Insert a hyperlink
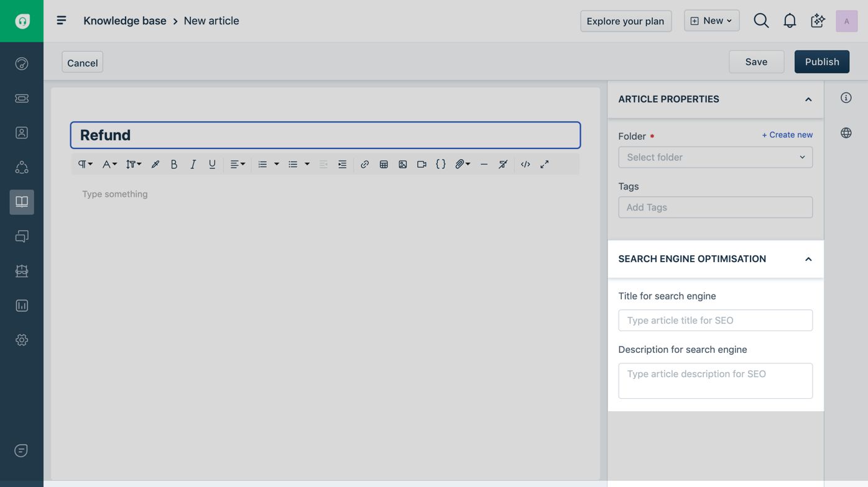The image size is (868, 487). [364, 164]
